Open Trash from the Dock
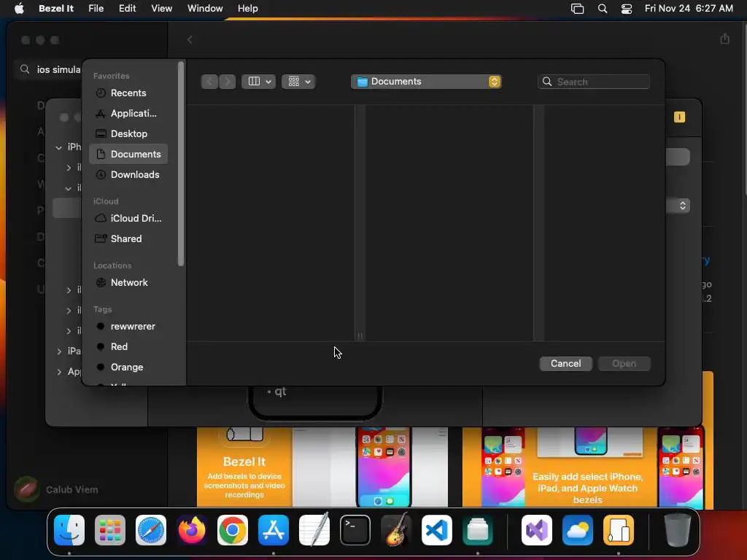747x560 pixels. point(678,530)
